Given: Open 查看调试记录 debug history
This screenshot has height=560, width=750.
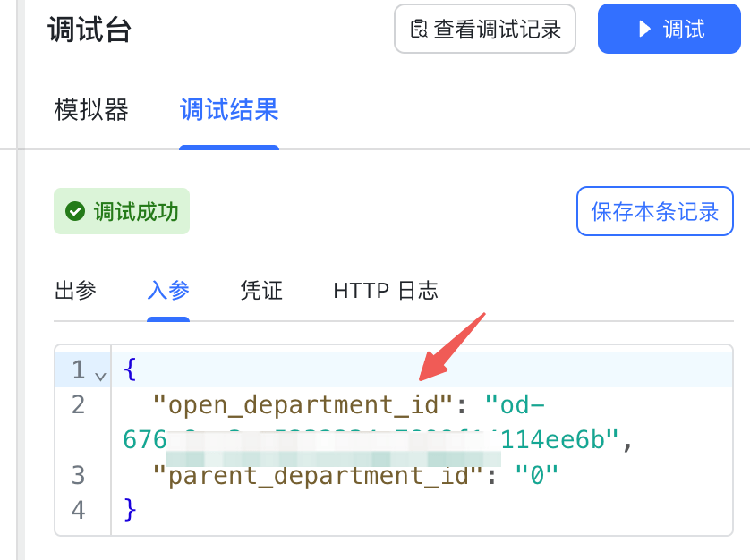Looking at the screenshot, I should 484,29.
